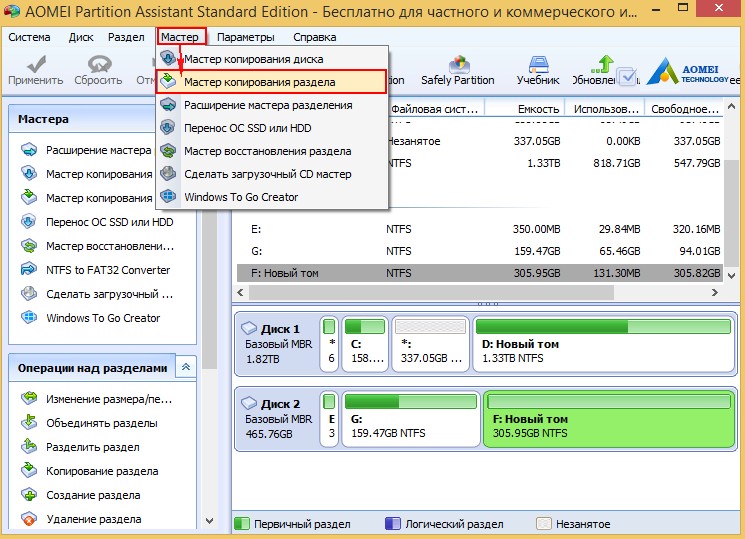Click the NTFS to FAT32 Converter link
This screenshot has width=745, height=539.
tap(108, 270)
